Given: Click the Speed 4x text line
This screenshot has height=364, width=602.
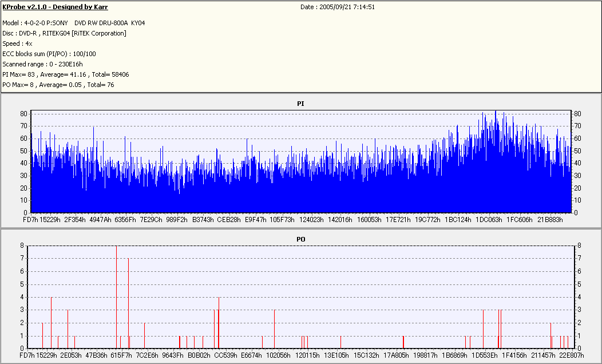Looking at the screenshot, I should coord(17,43).
